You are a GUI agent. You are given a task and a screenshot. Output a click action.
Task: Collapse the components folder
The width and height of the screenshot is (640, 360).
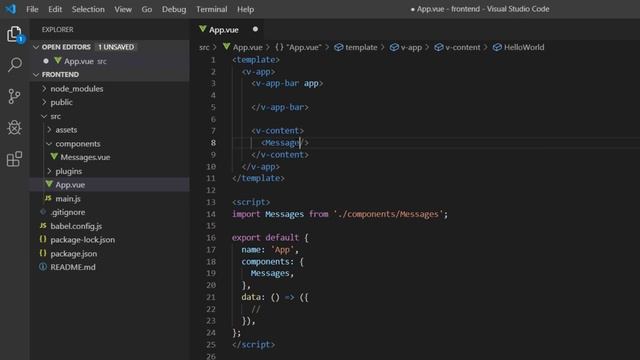(x=49, y=144)
